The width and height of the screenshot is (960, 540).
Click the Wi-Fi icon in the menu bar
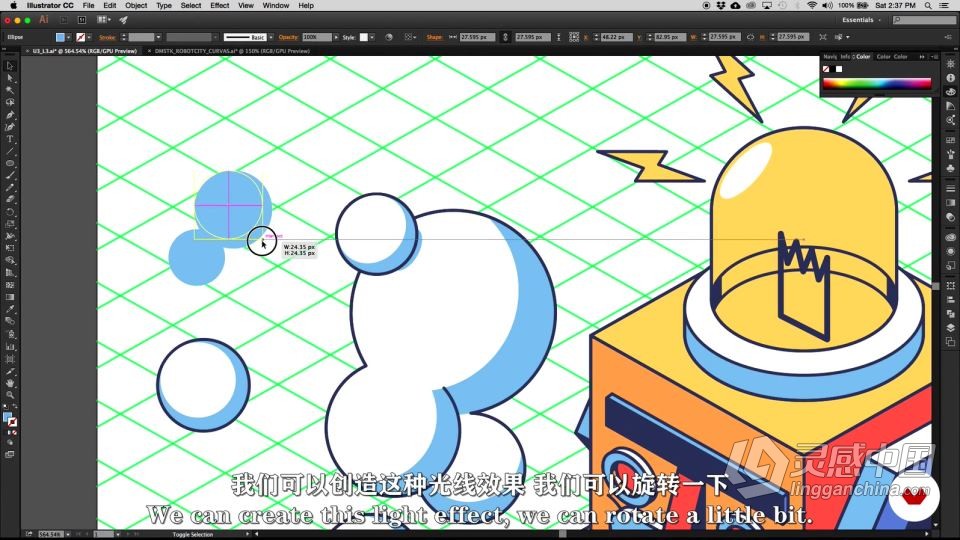click(812, 6)
